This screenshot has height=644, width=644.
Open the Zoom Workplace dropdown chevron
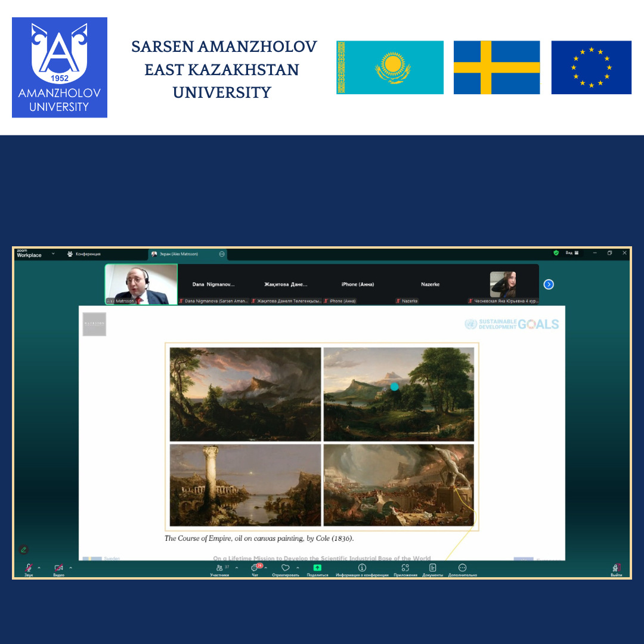53,253
